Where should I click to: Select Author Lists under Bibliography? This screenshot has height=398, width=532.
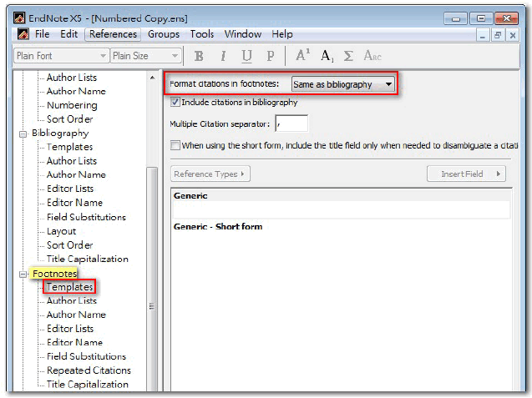point(72,161)
